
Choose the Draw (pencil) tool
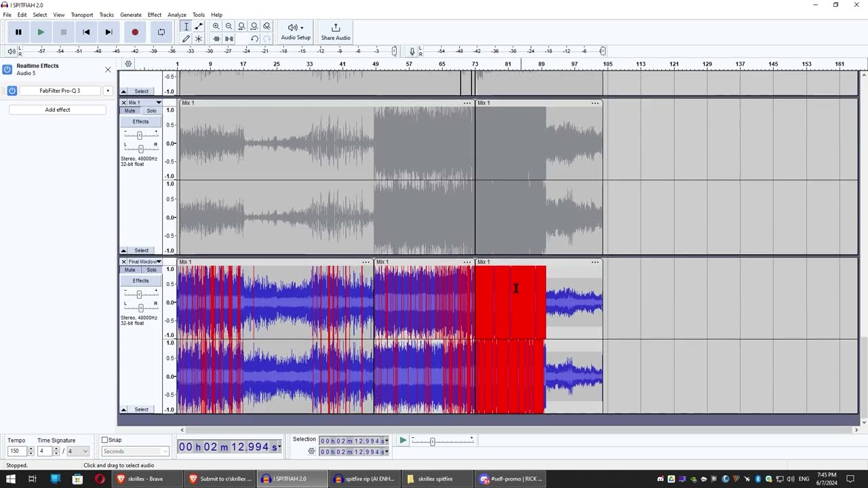coord(186,39)
